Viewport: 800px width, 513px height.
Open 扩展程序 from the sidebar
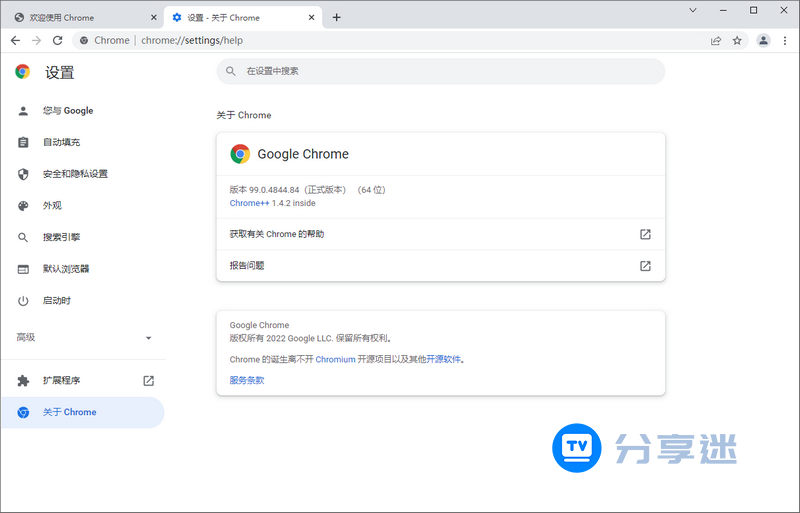61,381
